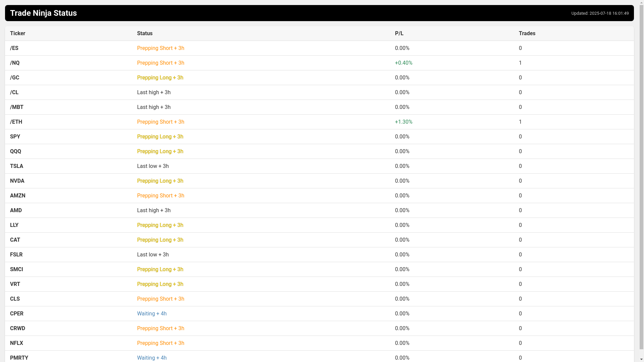Image resolution: width=644 pixels, height=362 pixels.
Task: Click TSLA status Last low + 3h
Action: click(x=153, y=166)
